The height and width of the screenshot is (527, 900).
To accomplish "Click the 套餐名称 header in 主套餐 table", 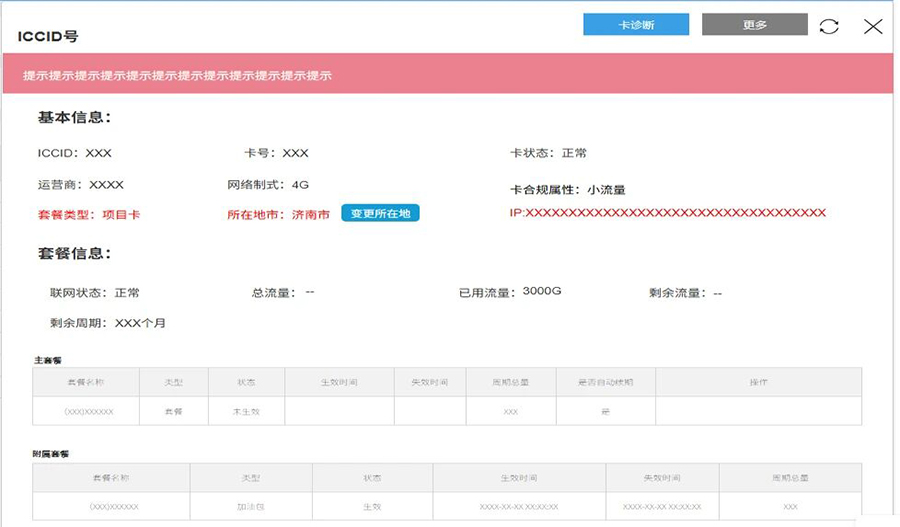I will point(86,382).
